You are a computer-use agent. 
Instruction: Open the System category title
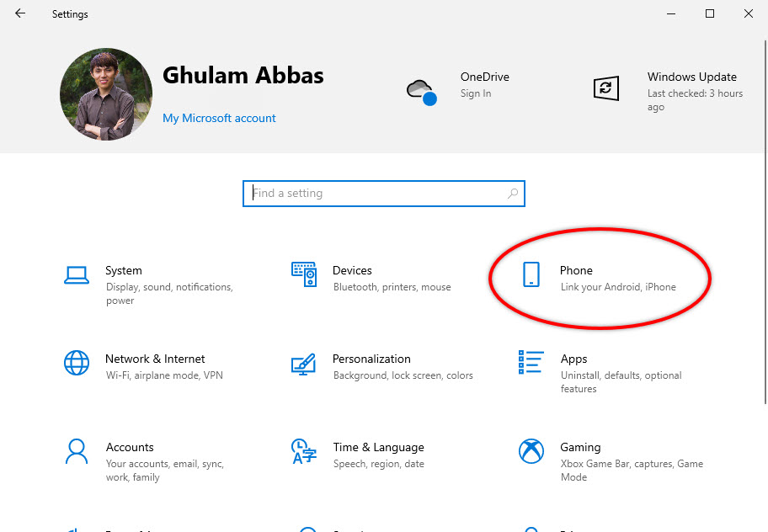point(124,270)
